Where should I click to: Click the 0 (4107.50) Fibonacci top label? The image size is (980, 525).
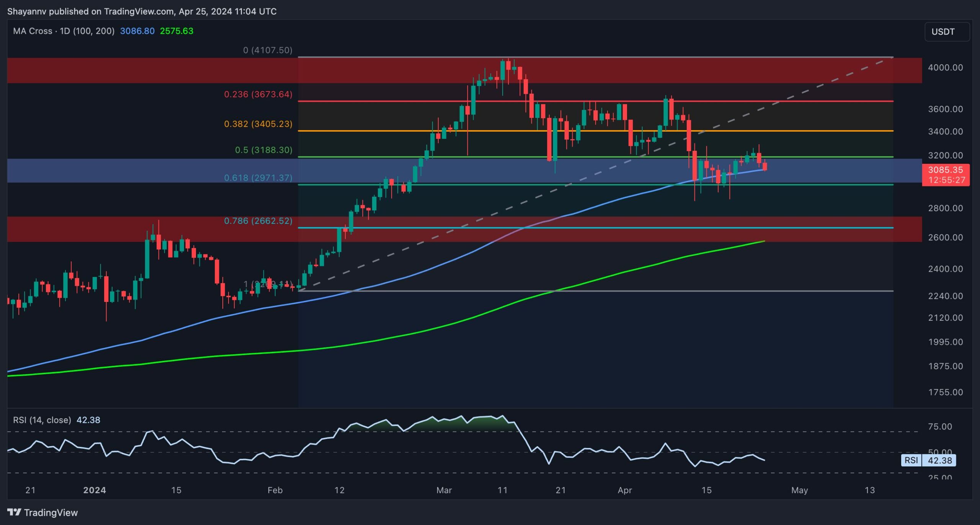(x=268, y=50)
